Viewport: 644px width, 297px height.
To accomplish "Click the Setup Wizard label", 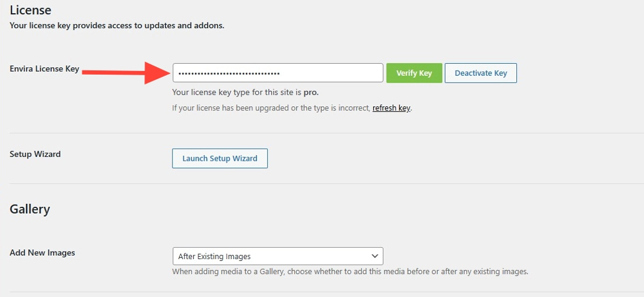I will click(x=35, y=154).
